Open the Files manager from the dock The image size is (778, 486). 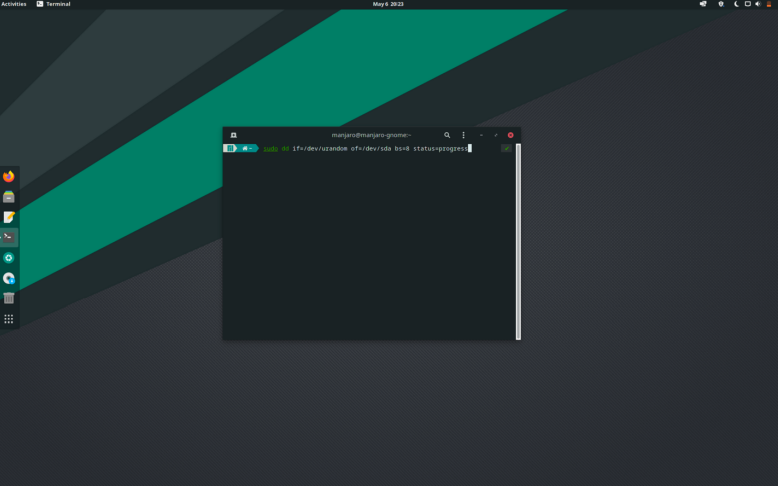click(9, 197)
